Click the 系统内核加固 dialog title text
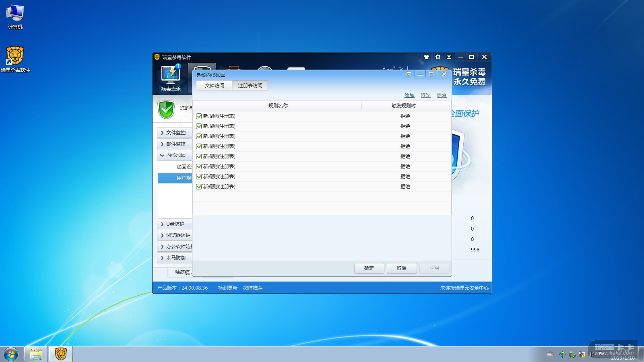644x362 pixels. (211, 75)
